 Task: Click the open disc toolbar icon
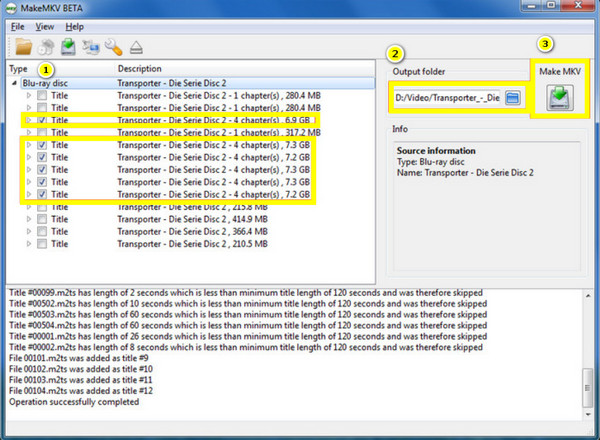click(46, 47)
